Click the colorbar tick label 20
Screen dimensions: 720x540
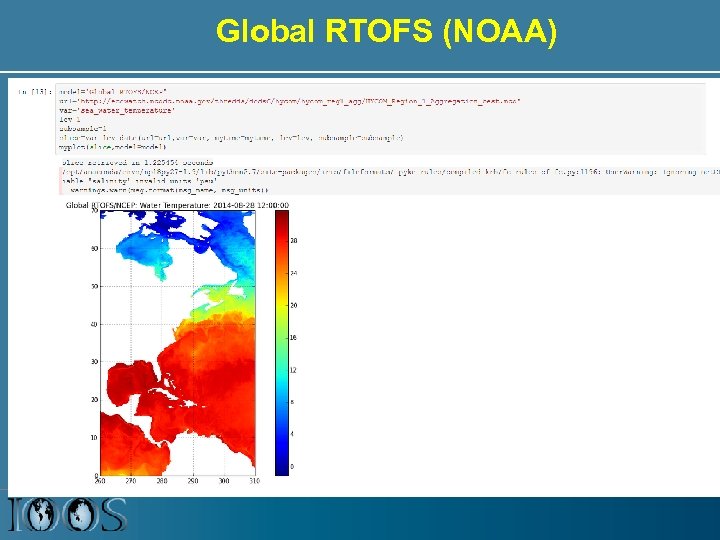(x=294, y=305)
